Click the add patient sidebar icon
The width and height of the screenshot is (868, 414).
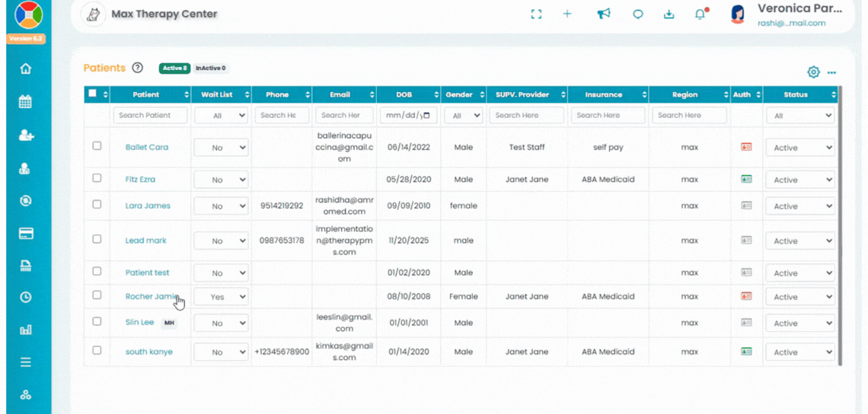[x=25, y=135]
